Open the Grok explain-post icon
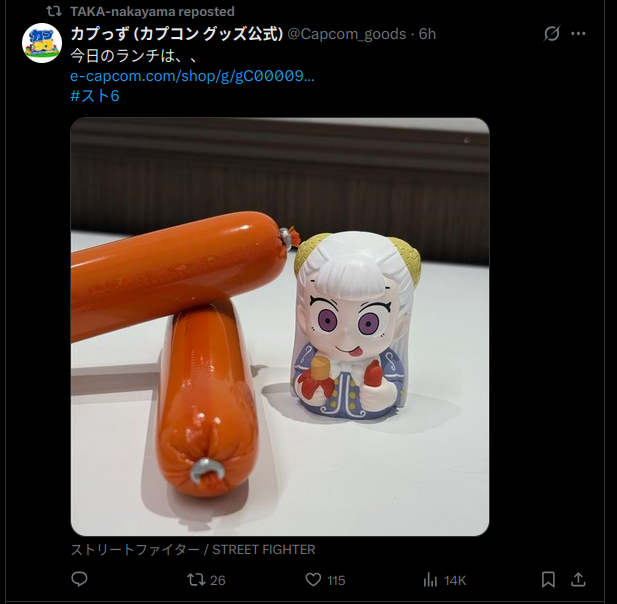 551,33
